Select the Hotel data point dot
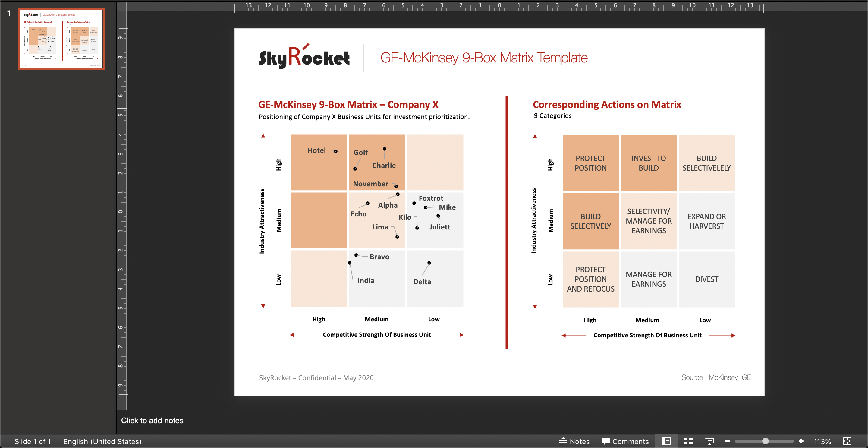The height and width of the screenshot is (448, 868). (x=336, y=151)
